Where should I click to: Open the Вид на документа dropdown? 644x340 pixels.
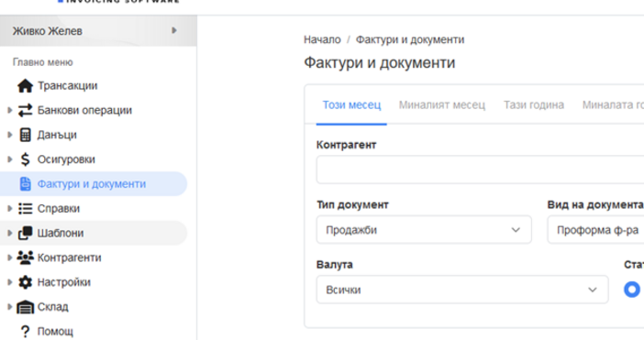[x=595, y=230]
